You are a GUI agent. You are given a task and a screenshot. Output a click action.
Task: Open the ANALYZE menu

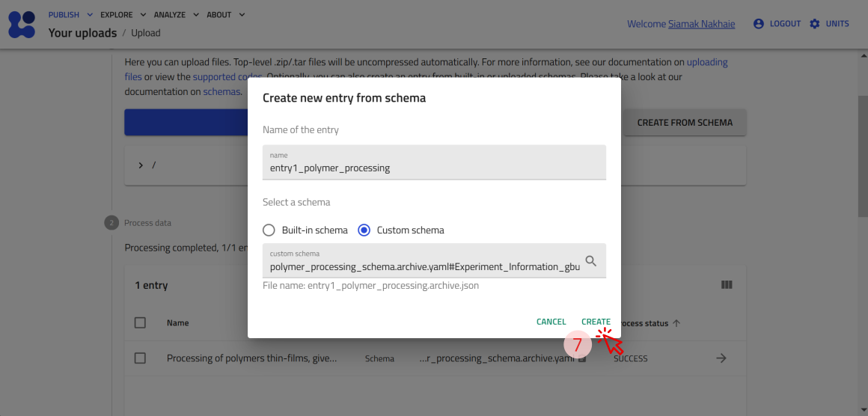[x=169, y=15]
